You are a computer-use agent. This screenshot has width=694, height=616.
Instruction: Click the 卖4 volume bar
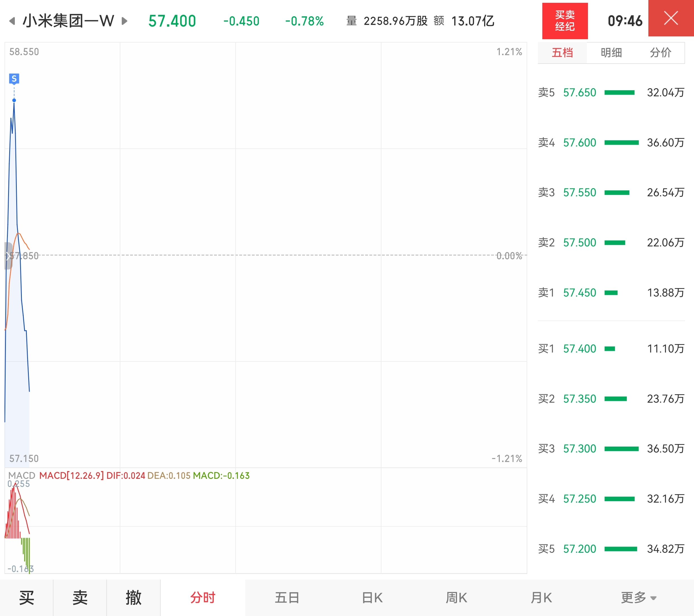(x=621, y=143)
